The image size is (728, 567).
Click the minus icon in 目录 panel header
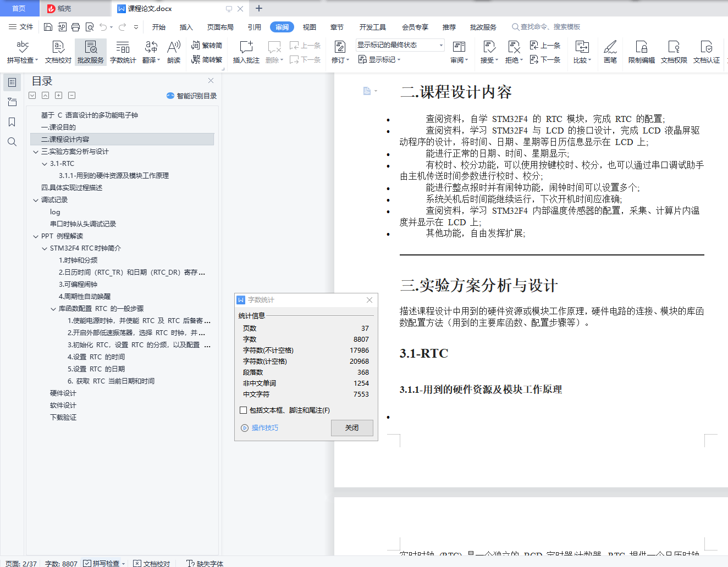[x=71, y=96]
